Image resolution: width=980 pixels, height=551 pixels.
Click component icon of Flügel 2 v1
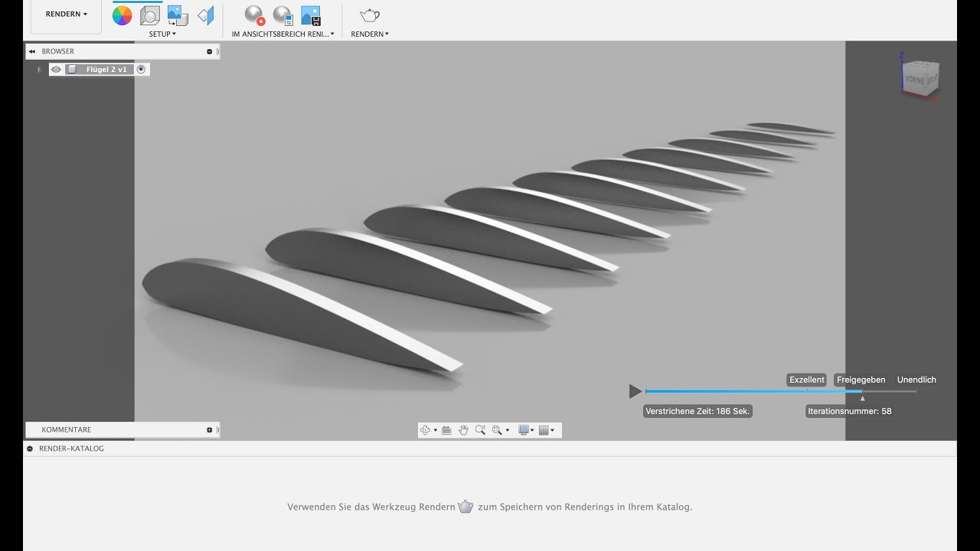click(72, 69)
